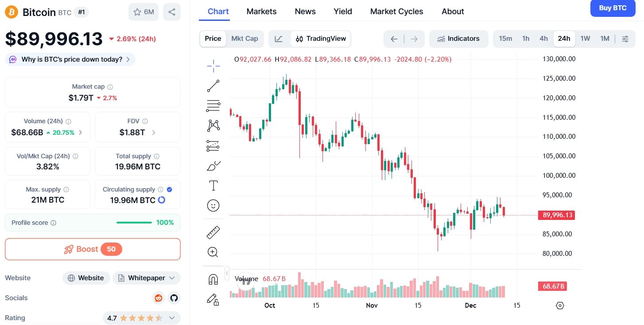The height and width of the screenshot is (325, 644).
Task: Select the crosshair cursor tool
Action: (x=213, y=65)
